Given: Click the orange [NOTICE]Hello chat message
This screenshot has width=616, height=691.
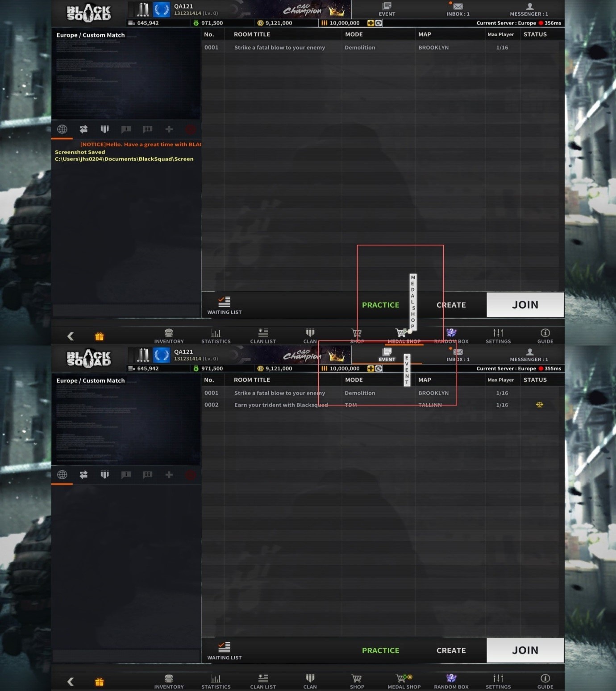Looking at the screenshot, I should pos(141,145).
